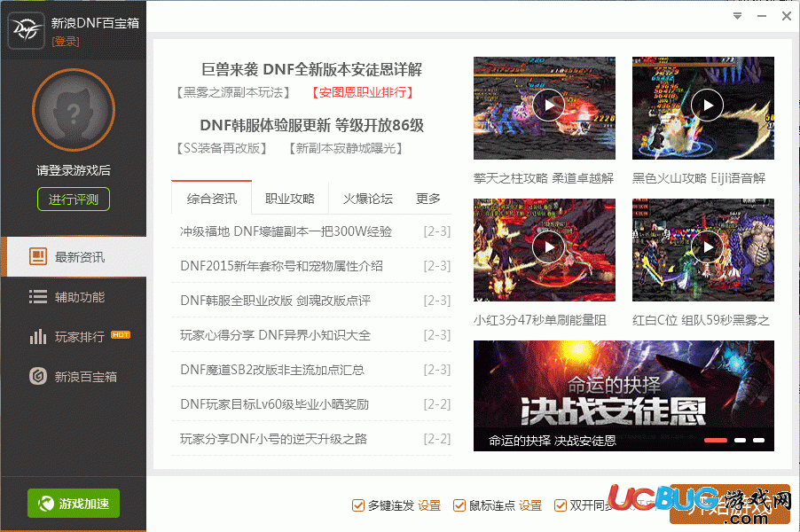Open 设置 next to 鼠标连点
Viewport: 800px width, 532px height.
(530, 505)
